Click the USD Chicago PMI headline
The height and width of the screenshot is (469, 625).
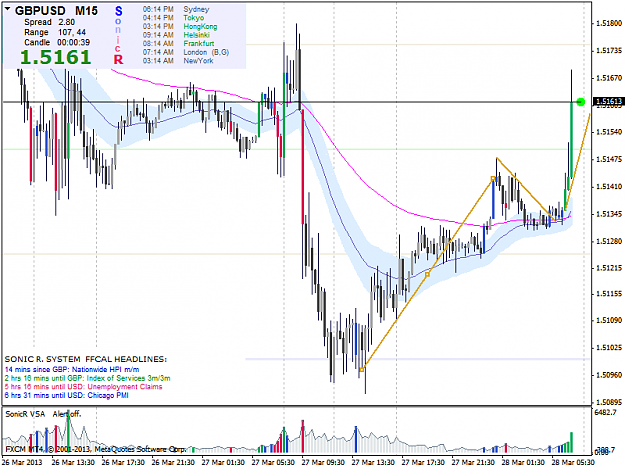(67, 395)
